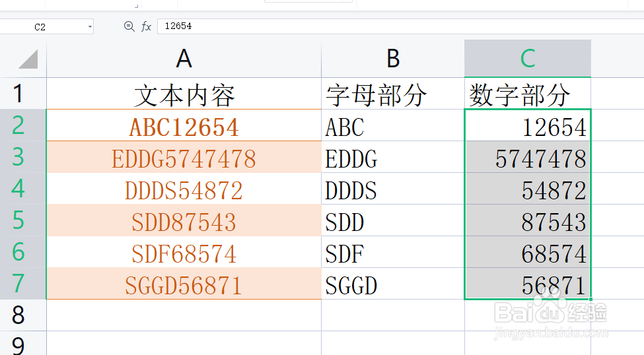This screenshot has width=644, height=355.
Task: Select cell containing SGGD56871
Action: coord(184,284)
